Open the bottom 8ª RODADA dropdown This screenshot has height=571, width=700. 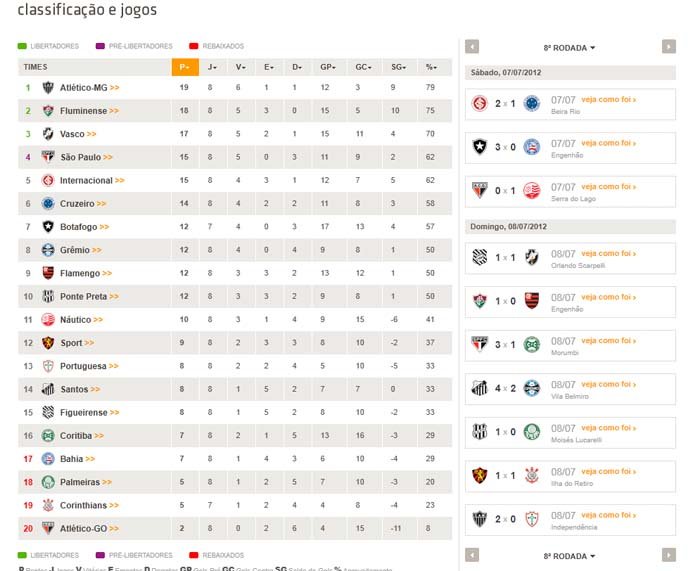[569, 556]
